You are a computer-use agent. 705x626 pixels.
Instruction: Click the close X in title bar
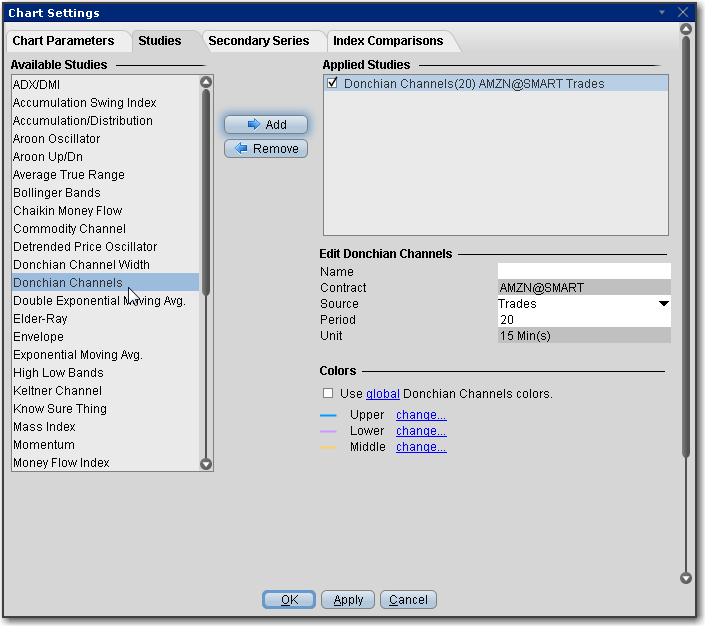(684, 13)
